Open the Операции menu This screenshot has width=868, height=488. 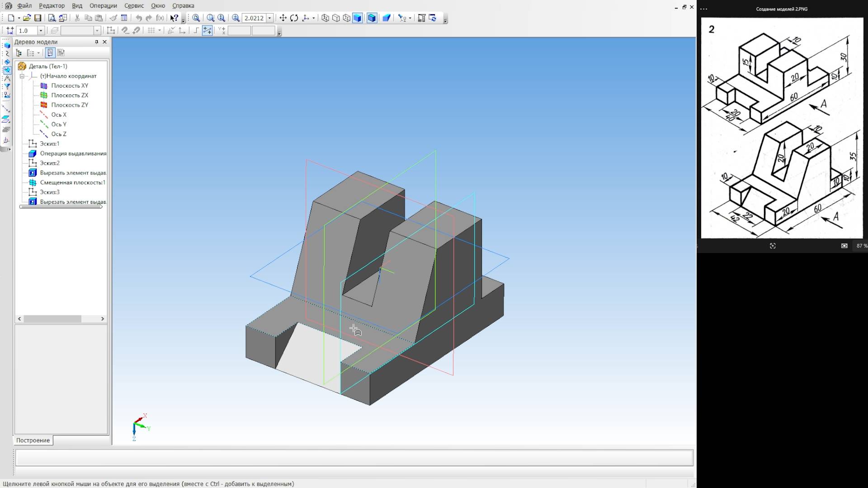tap(103, 6)
